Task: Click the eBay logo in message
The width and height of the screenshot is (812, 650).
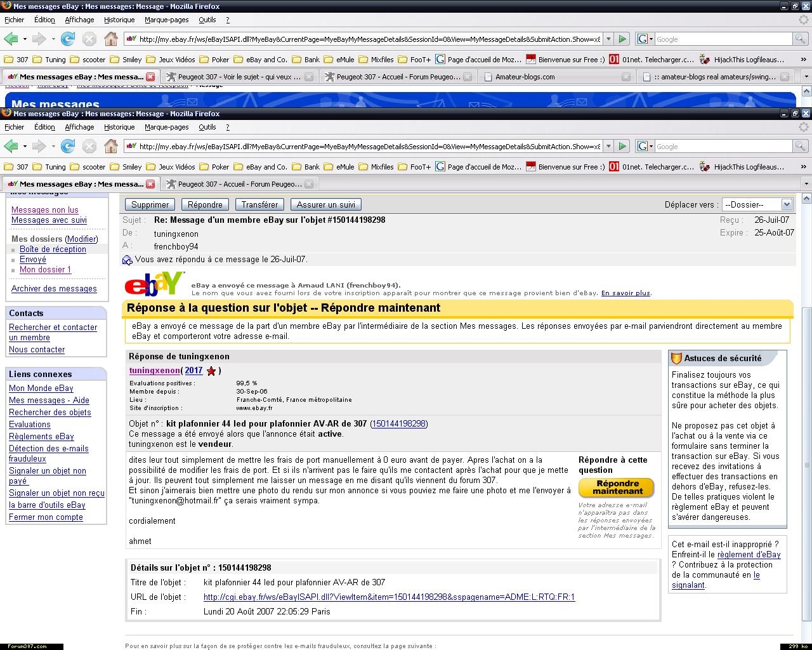Action: pos(155,284)
